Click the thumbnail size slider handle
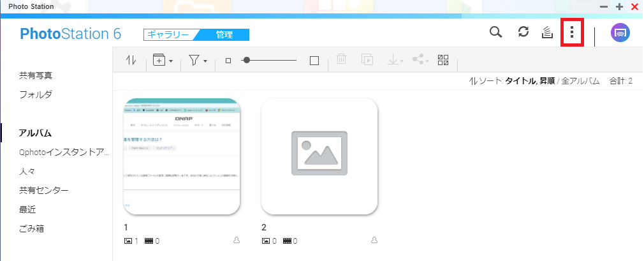Screen dimensions: 644x261 click(x=246, y=60)
